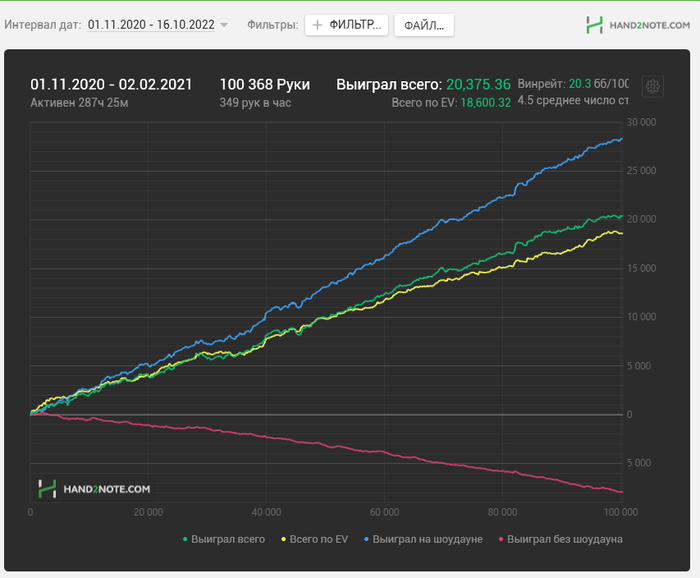The height and width of the screenshot is (578, 700).
Task: Click the 30 000 y-axis label
Action: point(642,122)
